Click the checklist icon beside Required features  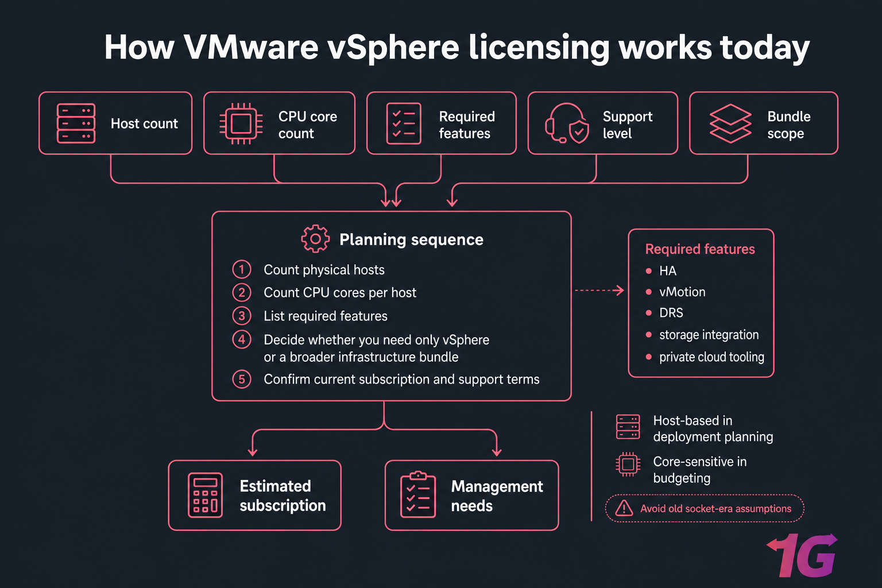click(x=404, y=123)
